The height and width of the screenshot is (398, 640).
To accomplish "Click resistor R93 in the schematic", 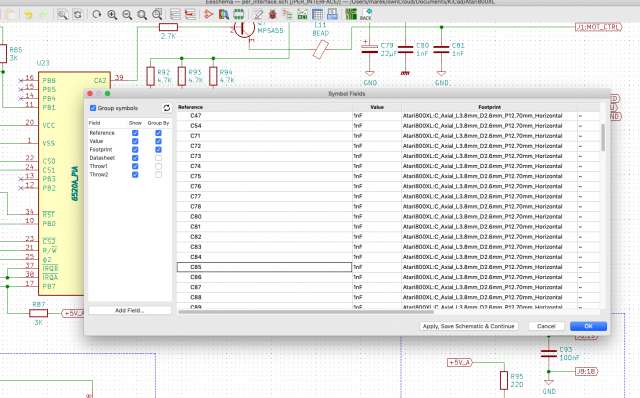I will 182,76.
